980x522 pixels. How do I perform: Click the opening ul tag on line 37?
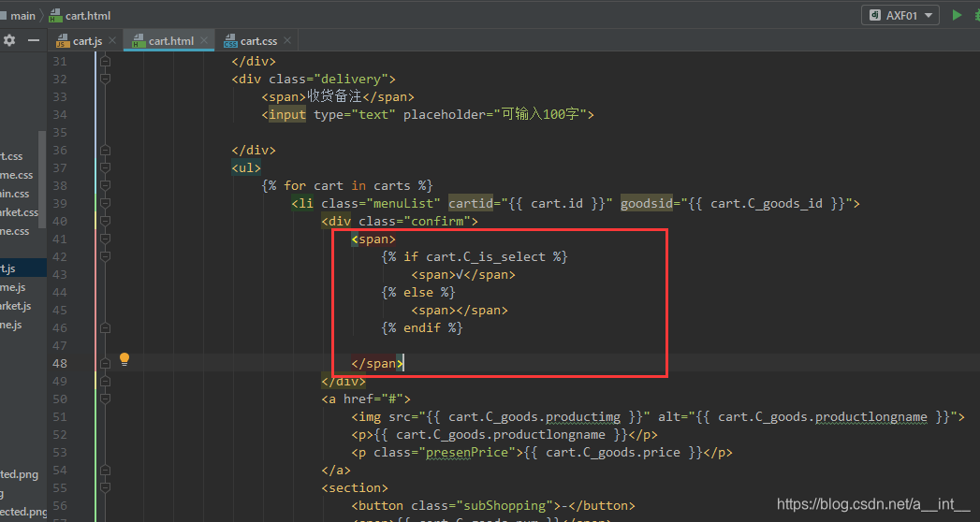pyautogui.click(x=246, y=168)
